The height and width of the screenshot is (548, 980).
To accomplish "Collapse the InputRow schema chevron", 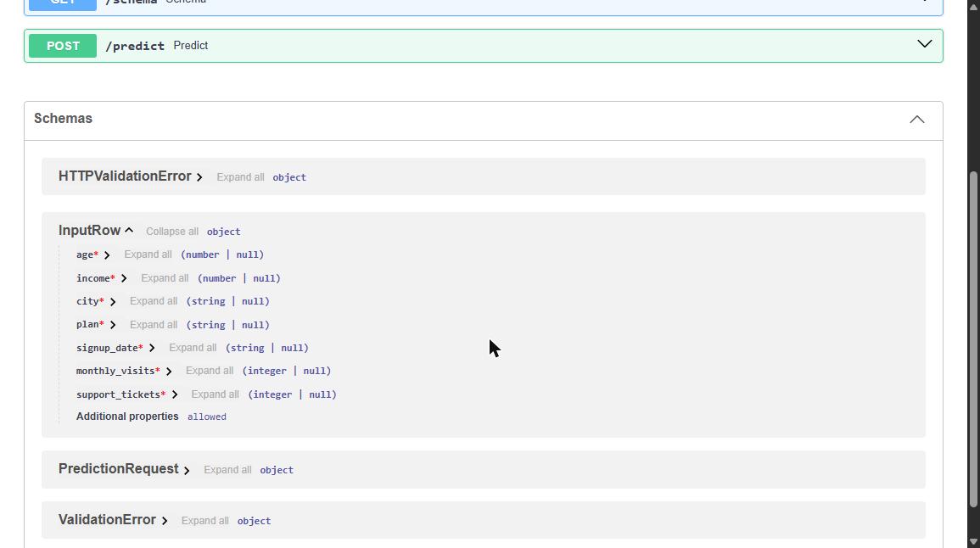I will 129,231.
